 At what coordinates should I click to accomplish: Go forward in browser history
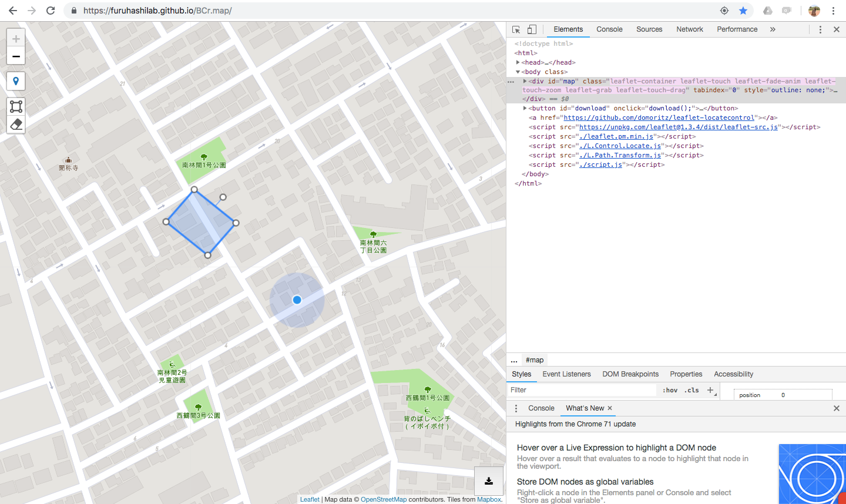pyautogui.click(x=32, y=11)
